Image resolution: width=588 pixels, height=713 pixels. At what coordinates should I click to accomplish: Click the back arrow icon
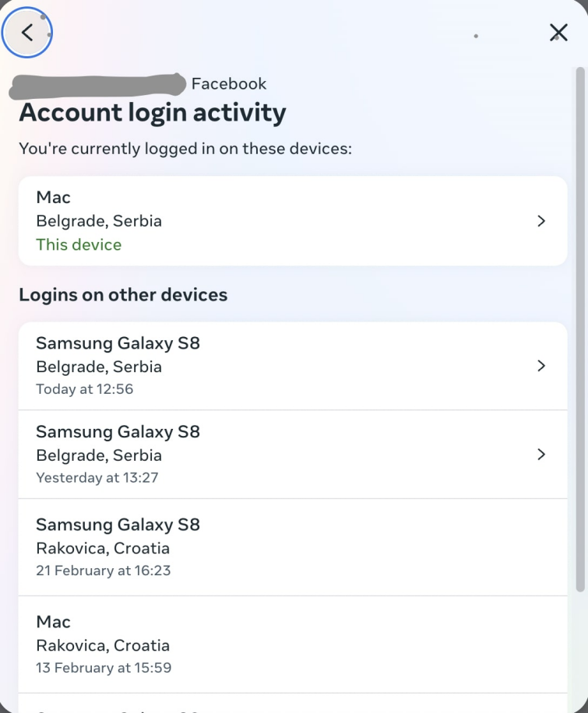coord(26,33)
